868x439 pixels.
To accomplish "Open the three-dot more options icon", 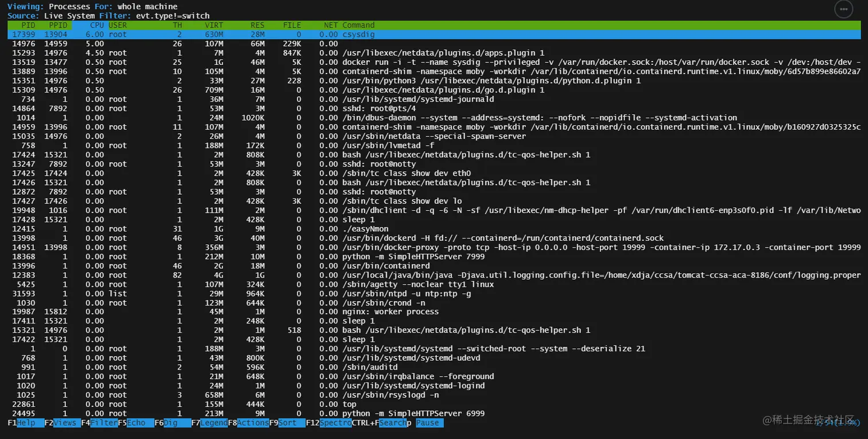I will click(843, 9).
